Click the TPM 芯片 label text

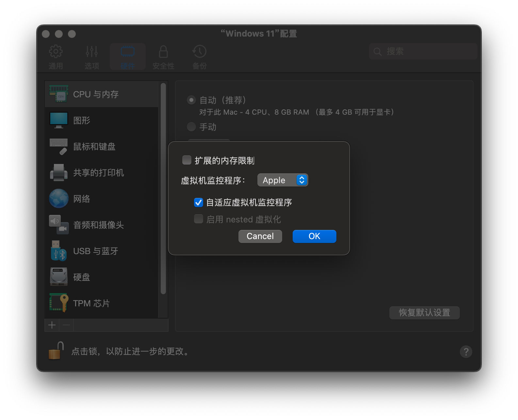(91, 303)
